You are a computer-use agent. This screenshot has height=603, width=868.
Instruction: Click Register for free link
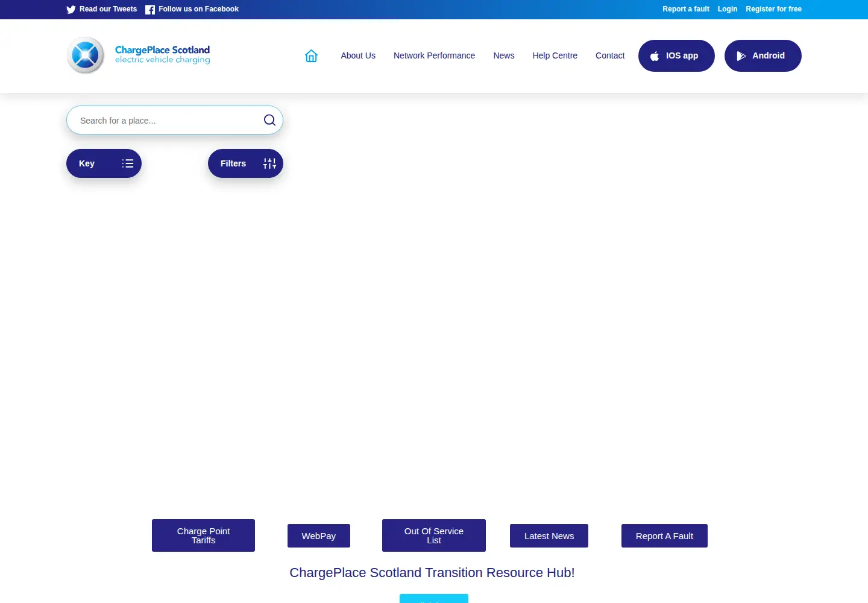click(773, 9)
